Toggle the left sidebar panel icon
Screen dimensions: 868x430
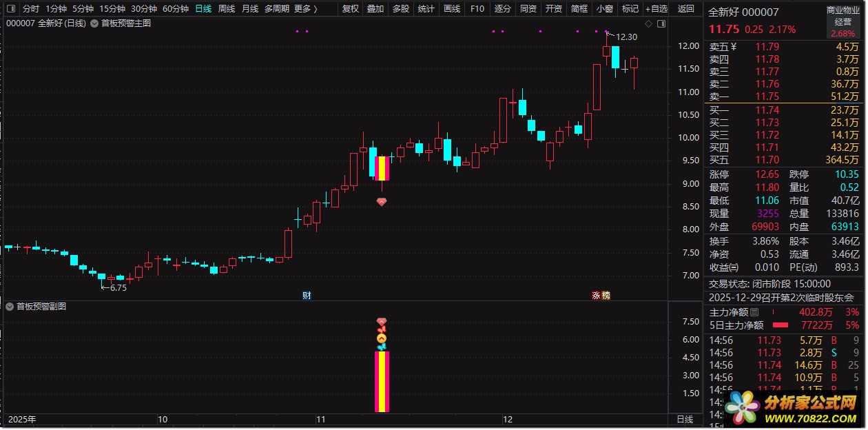click(10, 9)
